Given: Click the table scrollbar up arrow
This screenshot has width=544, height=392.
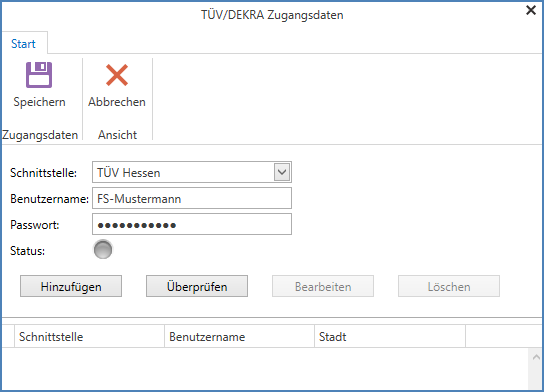Looking at the screenshot, I should click(536, 357).
